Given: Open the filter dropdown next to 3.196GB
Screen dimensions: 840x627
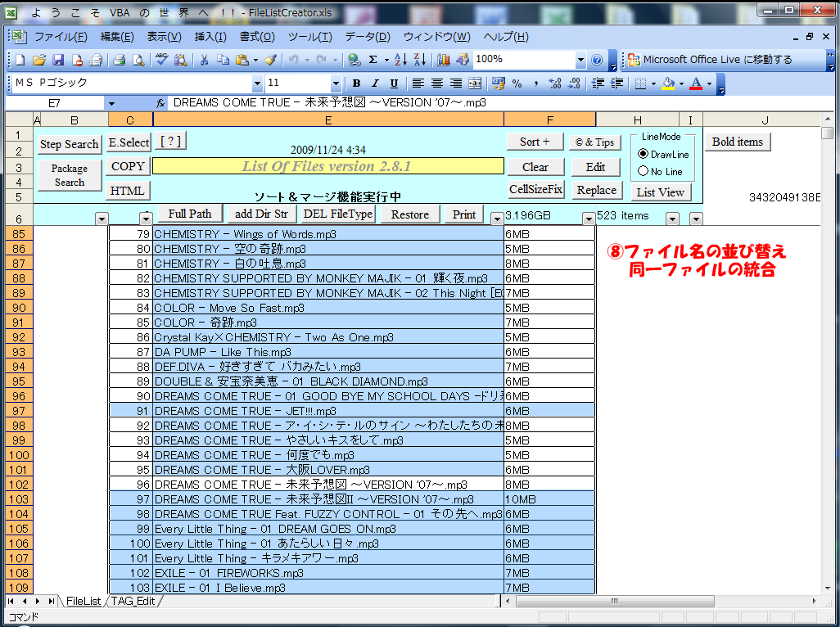Looking at the screenshot, I should pyautogui.click(x=588, y=219).
